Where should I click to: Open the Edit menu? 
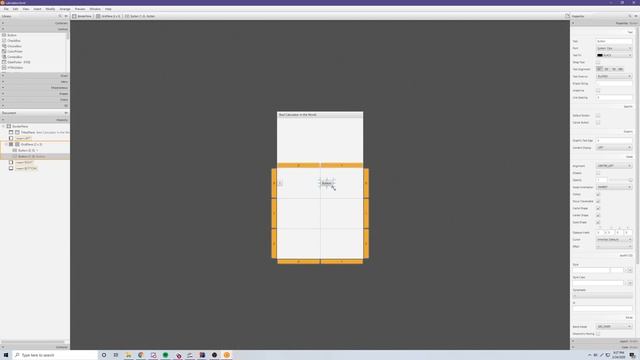click(x=16, y=9)
